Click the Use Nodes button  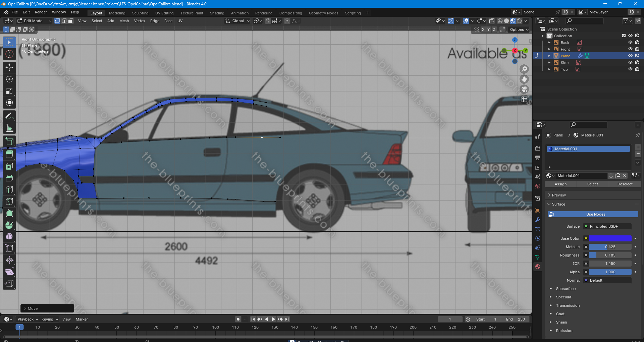pyautogui.click(x=593, y=214)
